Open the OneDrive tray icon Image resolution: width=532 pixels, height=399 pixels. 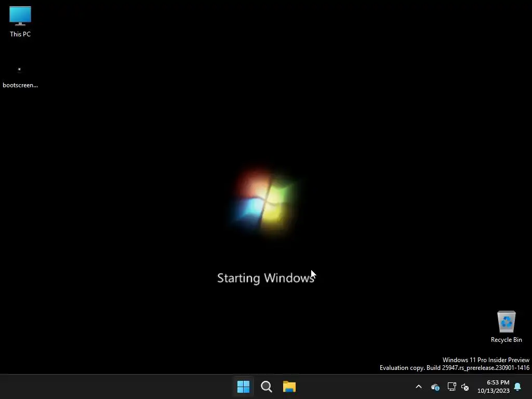[435, 387]
